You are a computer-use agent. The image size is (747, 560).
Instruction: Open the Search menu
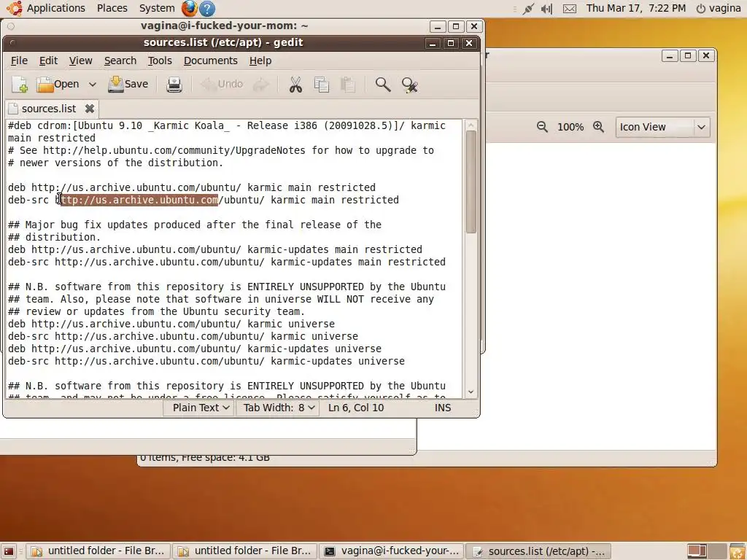tap(120, 61)
